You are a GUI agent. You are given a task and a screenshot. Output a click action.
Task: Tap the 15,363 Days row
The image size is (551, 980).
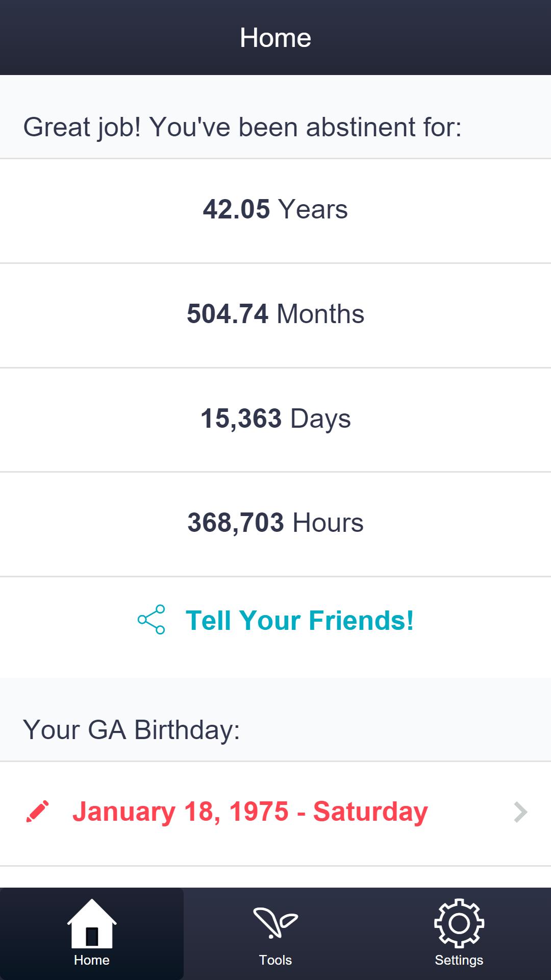(275, 419)
